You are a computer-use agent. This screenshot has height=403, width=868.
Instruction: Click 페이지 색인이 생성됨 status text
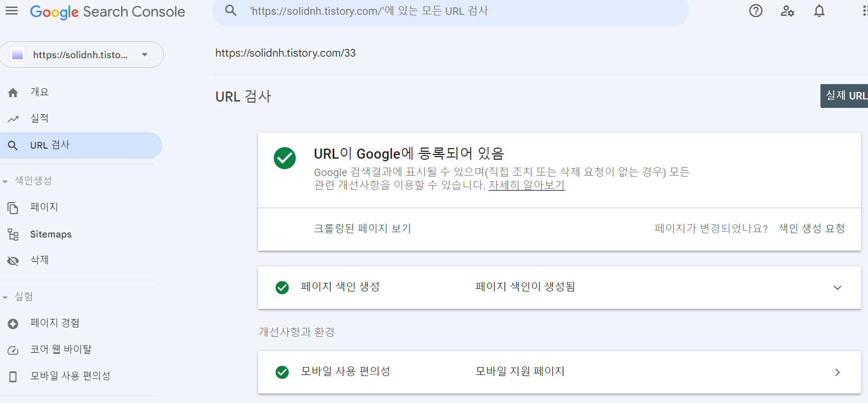point(525,287)
